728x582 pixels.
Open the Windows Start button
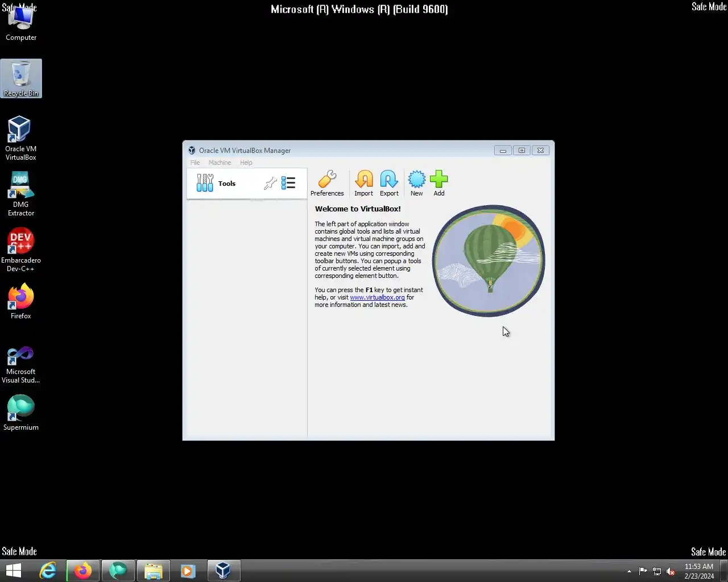click(13, 571)
